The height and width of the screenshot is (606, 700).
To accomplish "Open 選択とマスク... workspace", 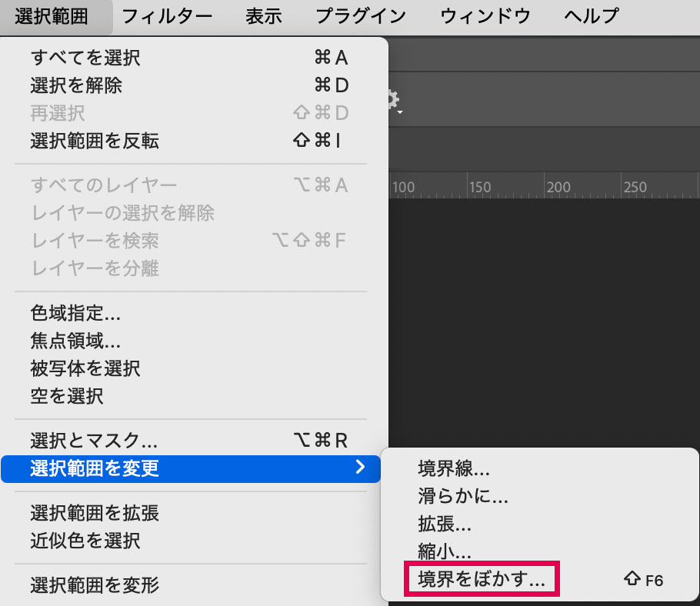I will click(191, 441).
